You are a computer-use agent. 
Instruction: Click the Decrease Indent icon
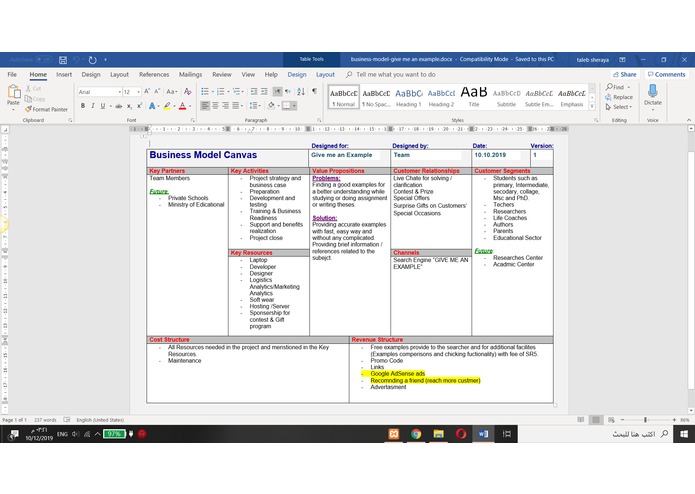[254, 92]
